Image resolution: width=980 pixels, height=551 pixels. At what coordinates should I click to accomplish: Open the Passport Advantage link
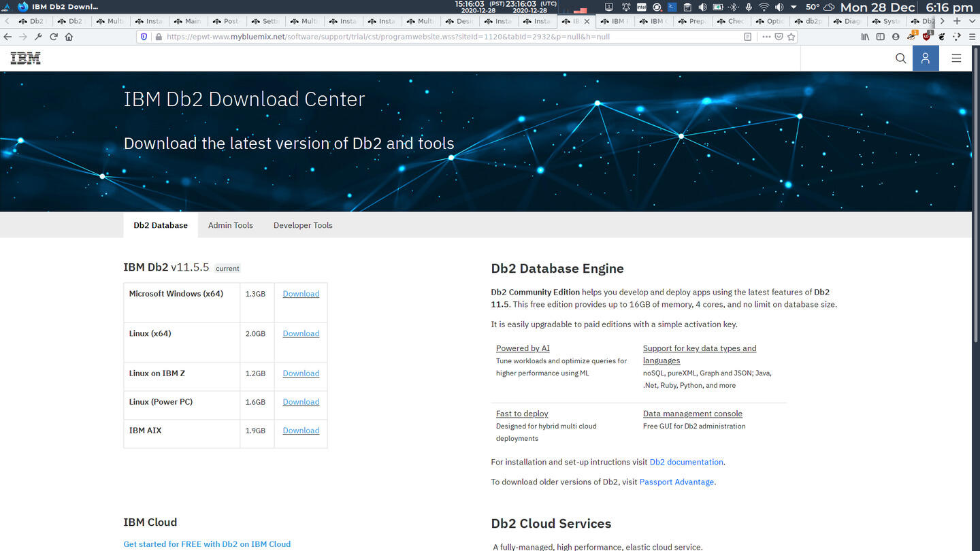point(676,482)
